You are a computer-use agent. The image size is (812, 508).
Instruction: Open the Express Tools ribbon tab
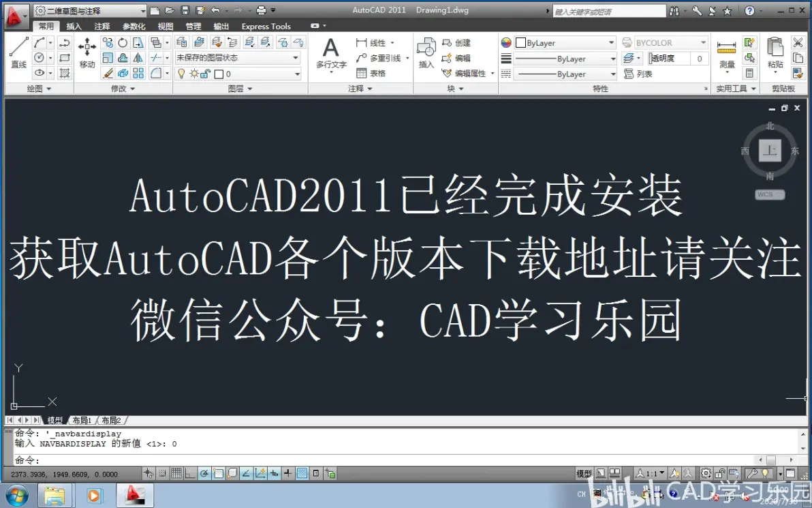click(266, 26)
